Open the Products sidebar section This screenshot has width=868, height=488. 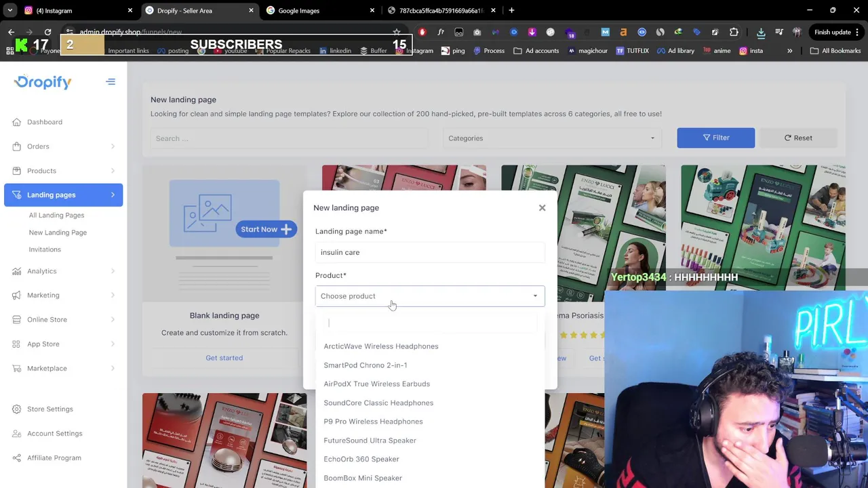[41, 171]
